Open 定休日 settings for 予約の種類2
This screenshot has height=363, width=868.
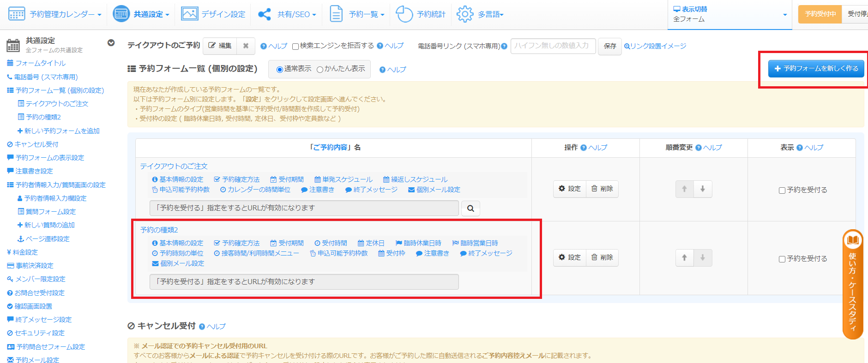(x=371, y=243)
